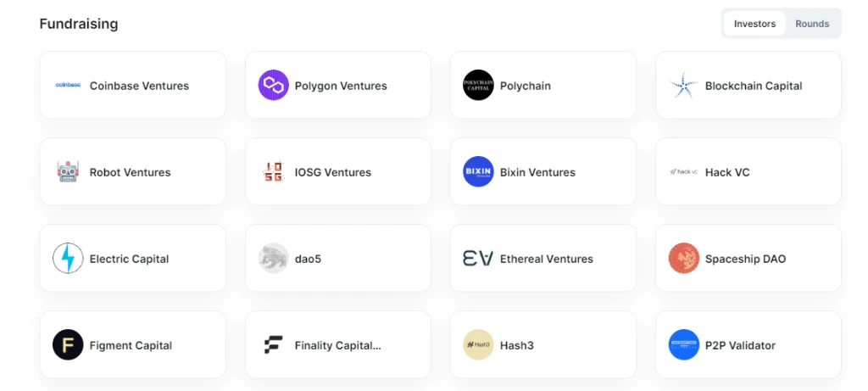This screenshot has width=868, height=391.
Task: Open the truncated Finality Capital investor link
Action: pyautogui.click(x=337, y=344)
